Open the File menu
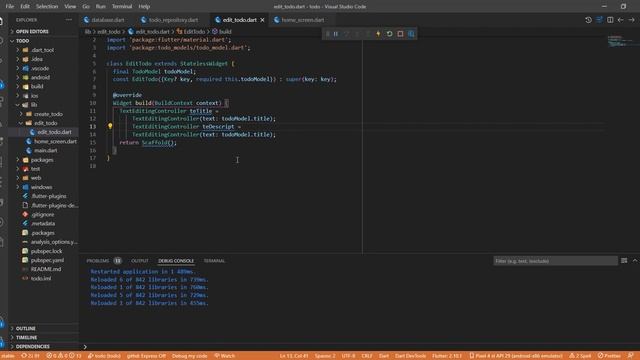This screenshot has height=360, width=640. 10,7
